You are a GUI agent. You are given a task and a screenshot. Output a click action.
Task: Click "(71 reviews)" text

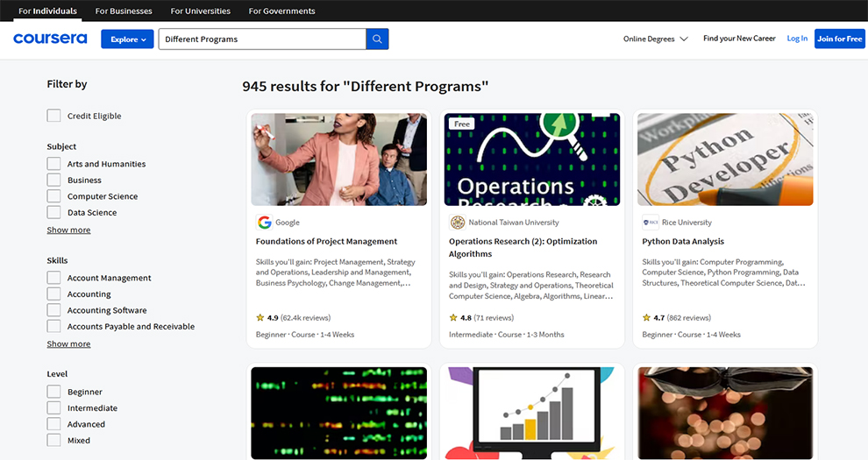pyautogui.click(x=494, y=318)
